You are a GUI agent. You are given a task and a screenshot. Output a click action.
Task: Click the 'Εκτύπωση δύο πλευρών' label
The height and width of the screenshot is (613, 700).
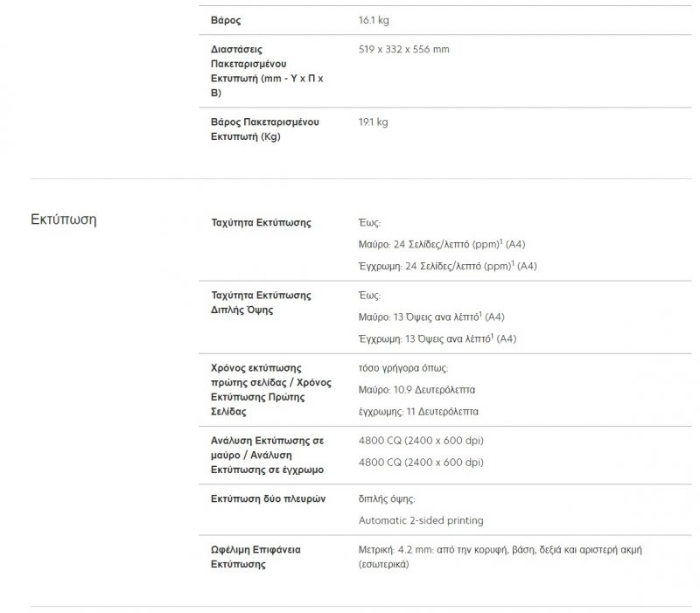[x=269, y=498]
